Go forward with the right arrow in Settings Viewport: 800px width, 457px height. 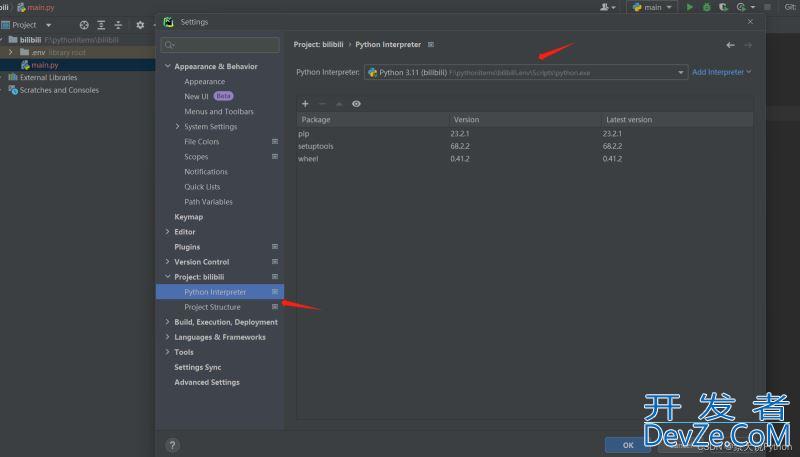748,45
